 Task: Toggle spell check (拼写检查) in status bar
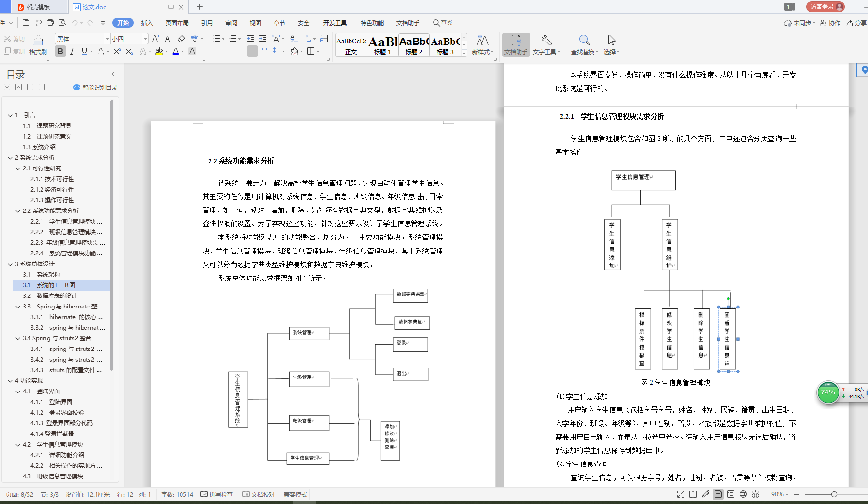click(217, 494)
